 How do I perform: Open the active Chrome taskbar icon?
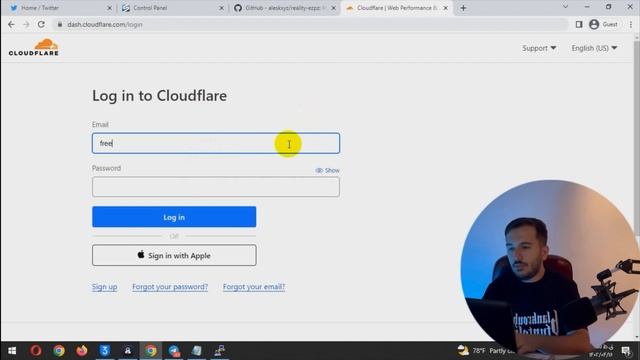(151, 351)
